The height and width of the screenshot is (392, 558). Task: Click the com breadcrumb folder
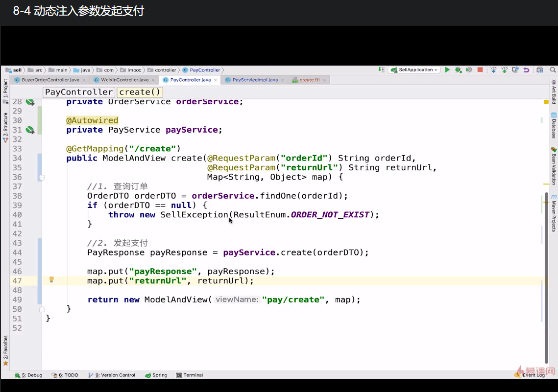pyautogui.click(x=105, y=70)
